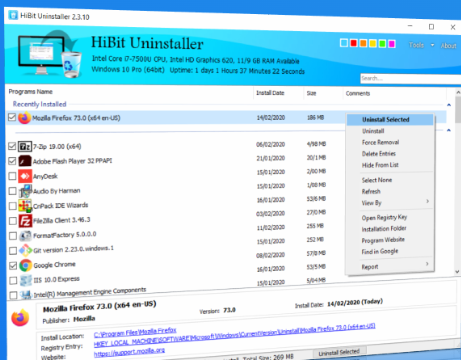Image resolution: width=461 pixels, height=360 pixels.
Task: Check the IIS 10.0 Express checkbox
Action: [13, 280]
